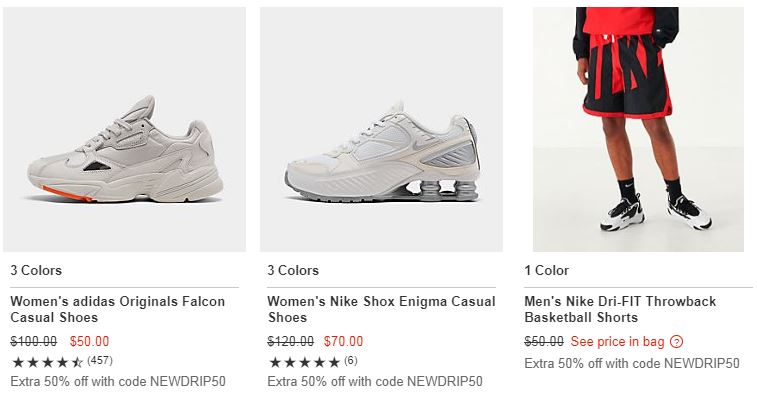Click the (6) review count
This screenshot has height=394, width=757.
351,360
